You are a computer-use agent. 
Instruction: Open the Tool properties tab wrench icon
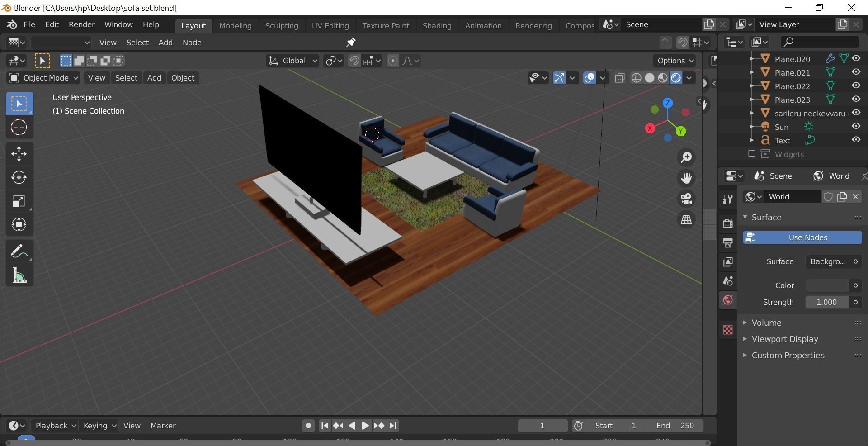click(727, 199)
